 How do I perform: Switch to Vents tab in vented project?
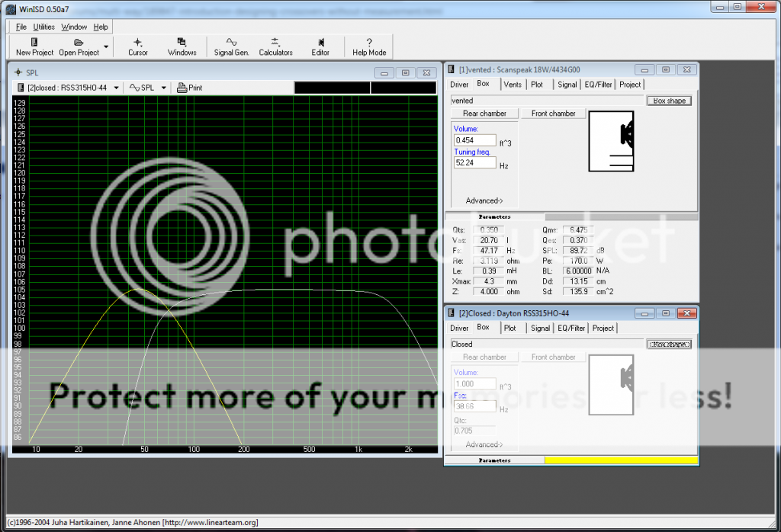pyautogui.click(x=513, y=85)
